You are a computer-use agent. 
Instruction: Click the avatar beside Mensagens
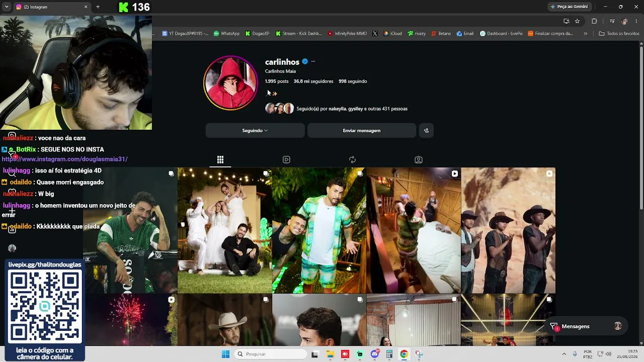pos(618,326)
